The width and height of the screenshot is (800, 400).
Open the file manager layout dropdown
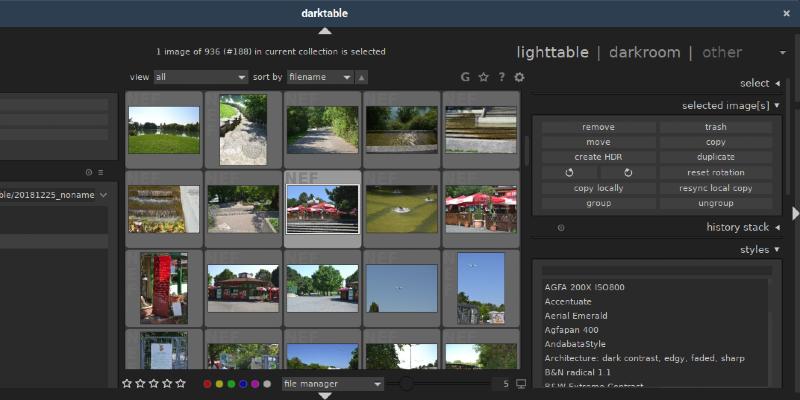[x=333, y=384]
